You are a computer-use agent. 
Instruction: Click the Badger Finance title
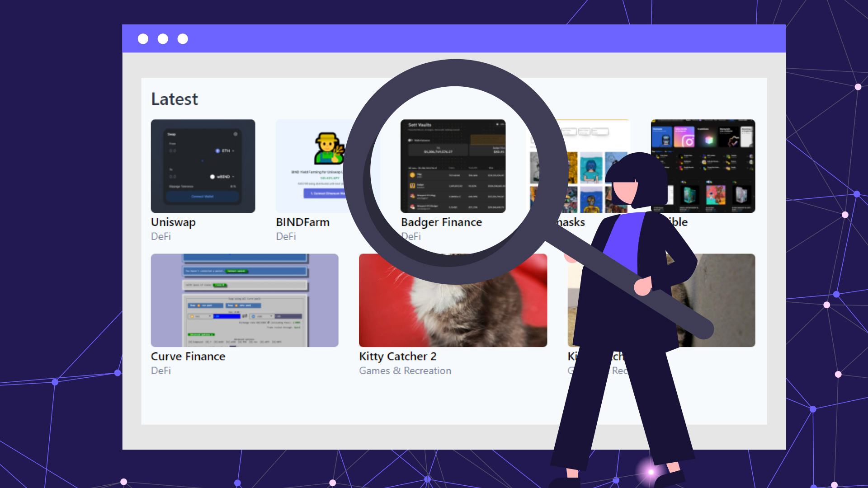(x=442, y=222)
